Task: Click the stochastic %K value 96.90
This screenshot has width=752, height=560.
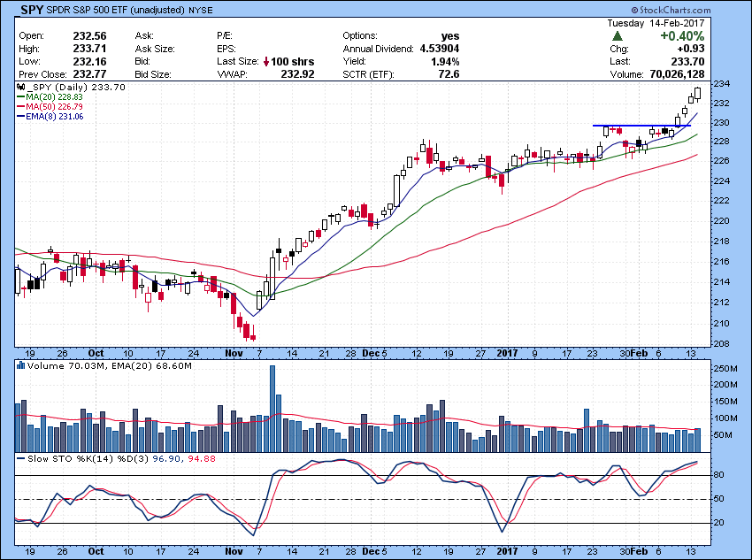Action: 166,459
